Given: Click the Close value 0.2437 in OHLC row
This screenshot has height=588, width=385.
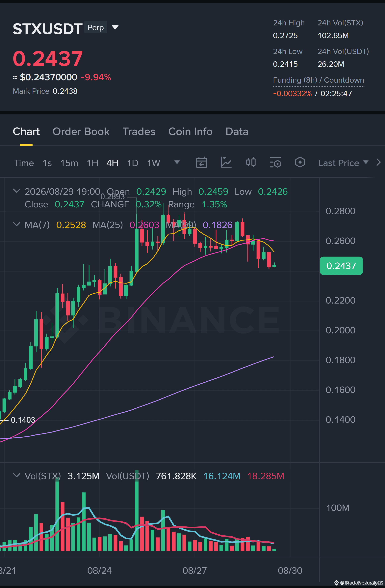Looking at the screenshot, I should pyautogui.click(x=69, y=204).
